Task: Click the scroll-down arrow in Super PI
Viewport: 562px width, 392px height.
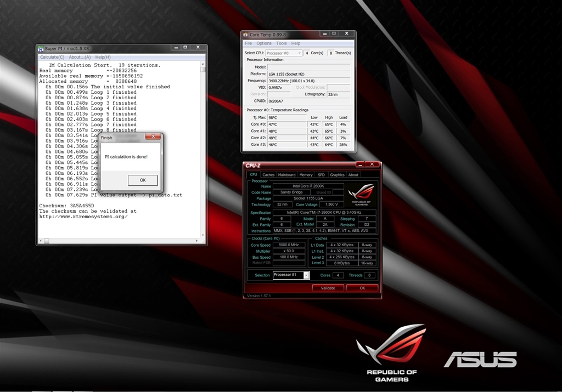Action: pyautogui.click(x=203, y=235)
